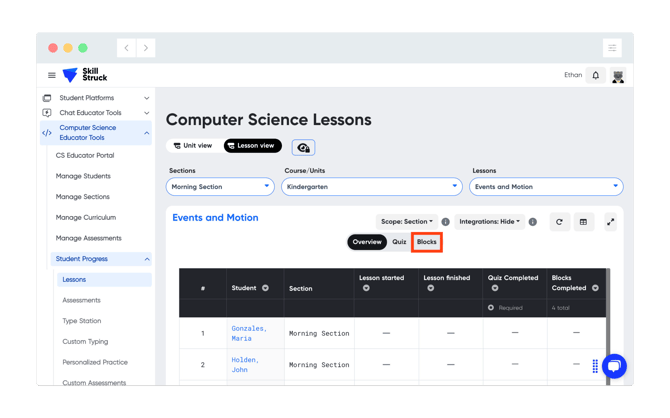Click the table vertical scrollbar
Image resolution: width=670 pixels, height=418 pixels.
click(608, 327)
